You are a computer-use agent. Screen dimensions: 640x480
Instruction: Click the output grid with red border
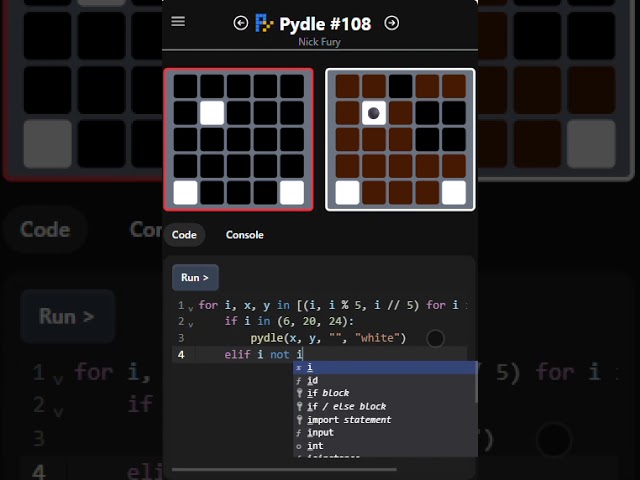point(239,140)
